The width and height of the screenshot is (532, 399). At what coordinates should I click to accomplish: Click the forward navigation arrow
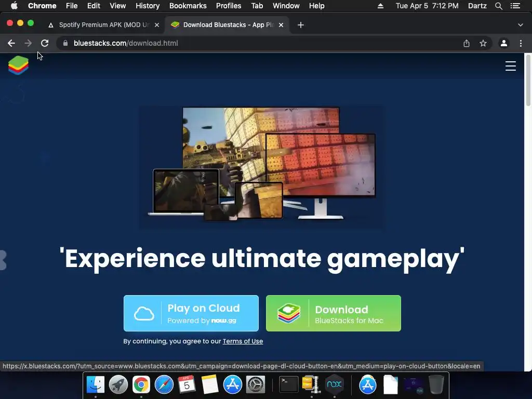(28, 43)
